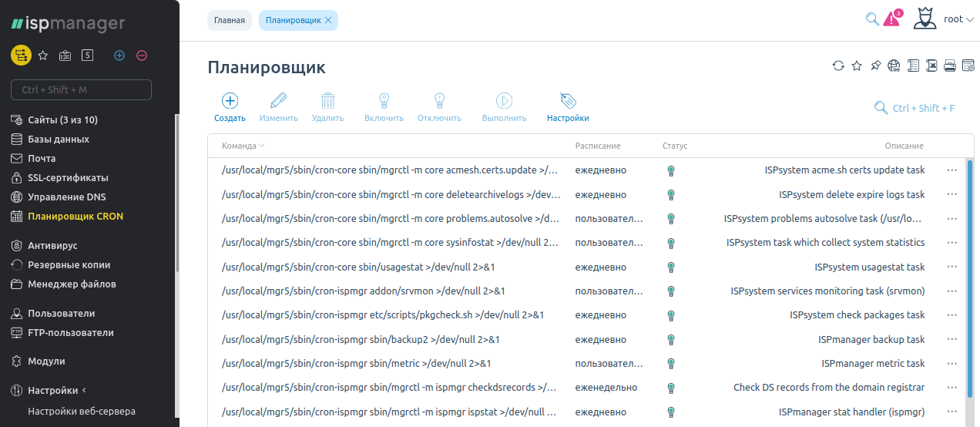Click the refresh icon next to the page title

[x=838, y=66]
